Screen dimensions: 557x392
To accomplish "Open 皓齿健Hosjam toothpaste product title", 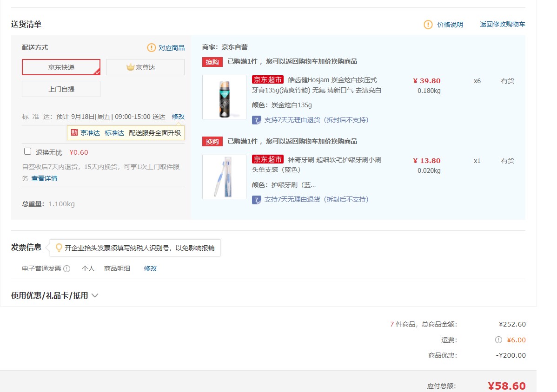I will tap(317, 85).
